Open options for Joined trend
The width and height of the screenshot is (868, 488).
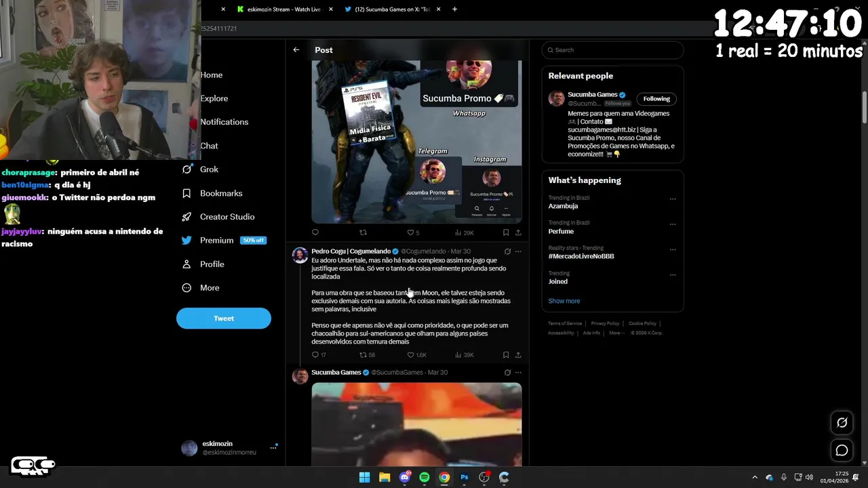673,274
